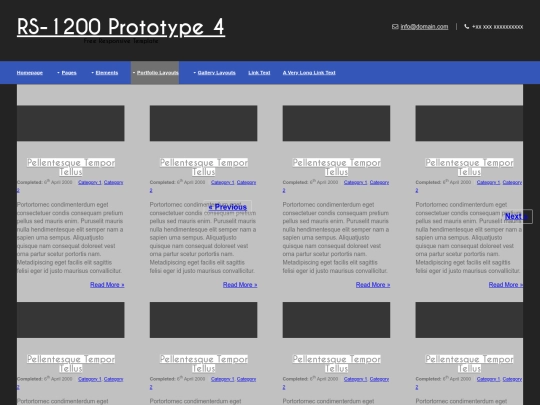Click Category 1 link in fourth top-row item

(x=488, y=182)
